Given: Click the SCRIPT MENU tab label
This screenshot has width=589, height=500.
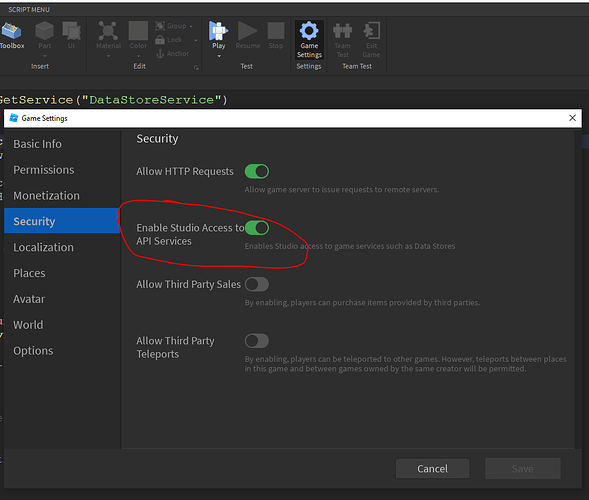Looking at the screenshot, I should click(x=29, y=10).
